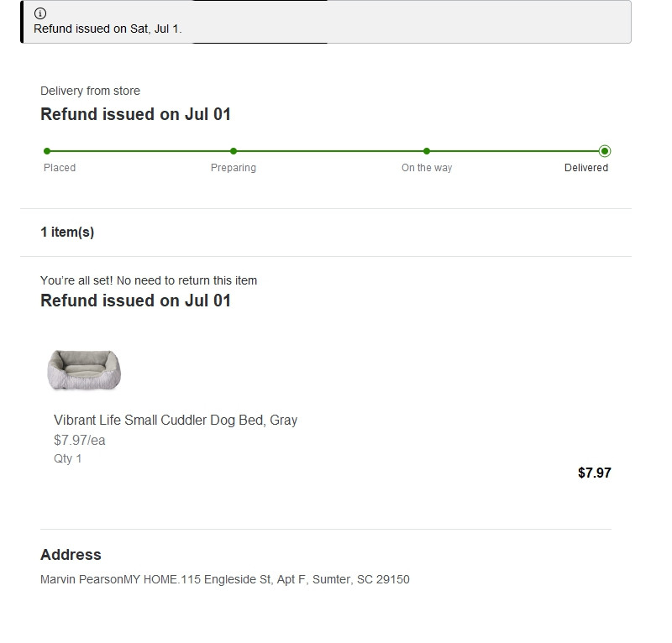Click the On the way label
The height and width of the screenshot is (643, 672).
[x=427, y=168]
